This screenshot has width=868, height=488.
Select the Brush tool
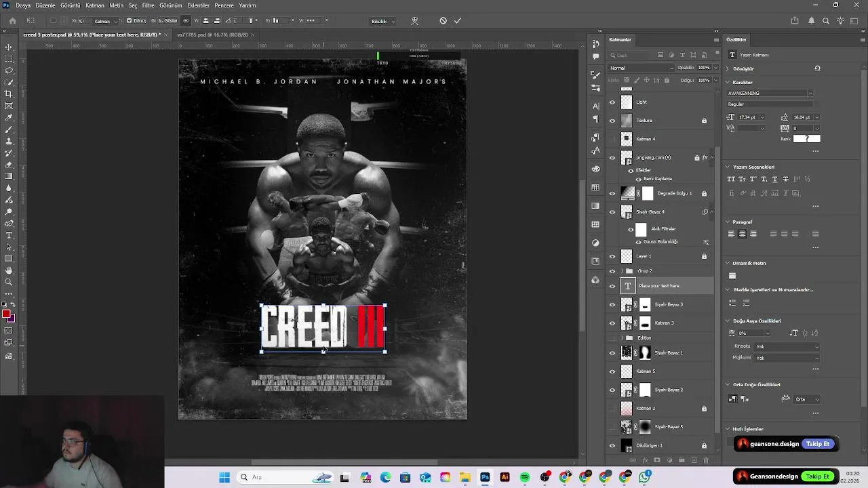[9, 129]
